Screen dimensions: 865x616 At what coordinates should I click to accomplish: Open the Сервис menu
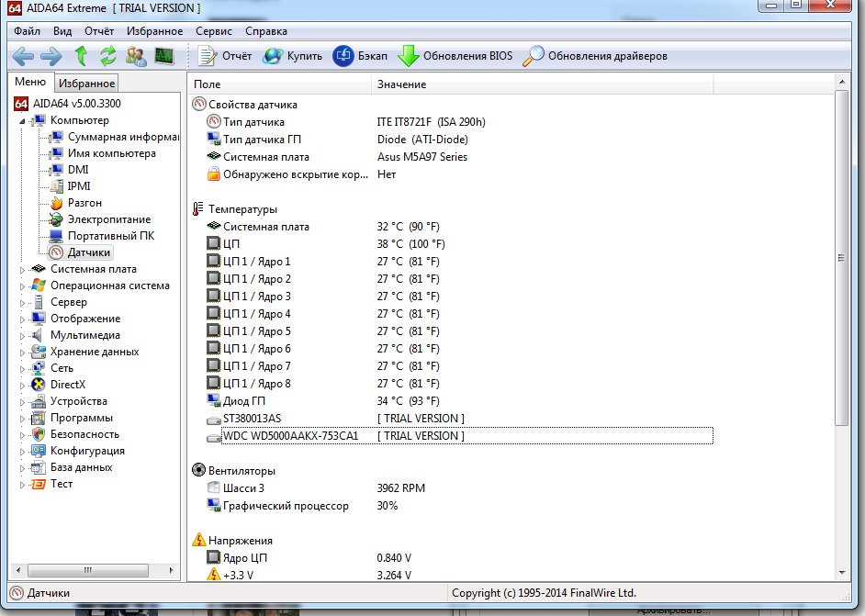point(213,30)
